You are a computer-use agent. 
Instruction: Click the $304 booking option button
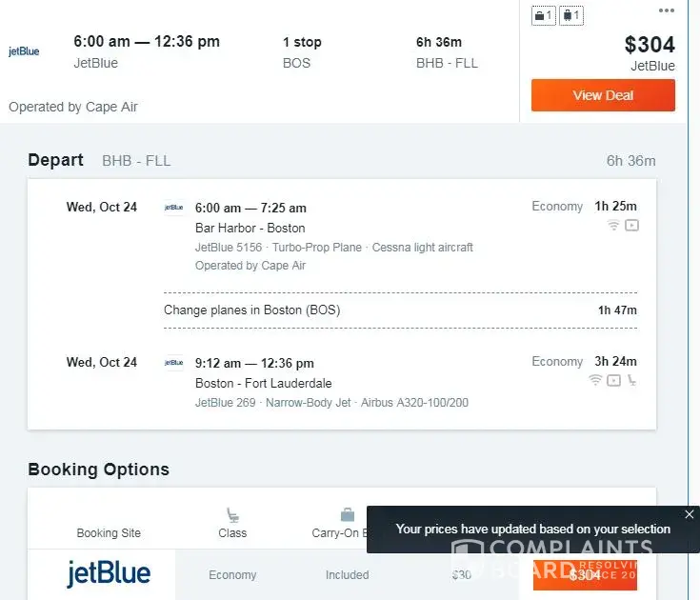coord(585,574)
